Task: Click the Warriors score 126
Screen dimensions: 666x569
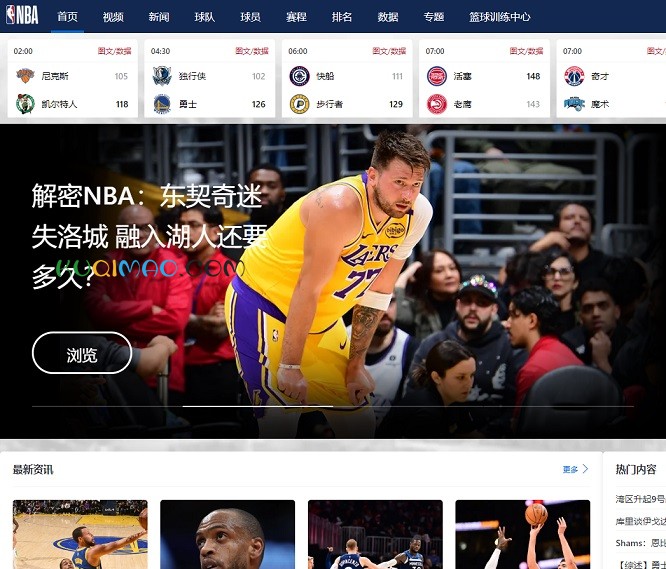Action: [259, 104]
